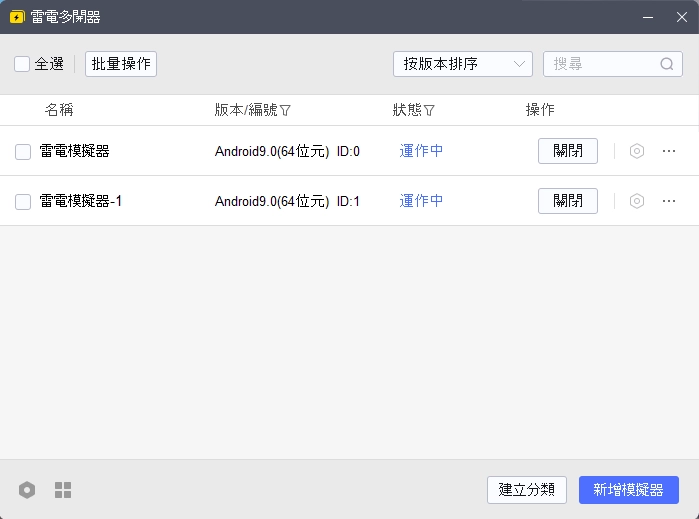Click the 雷電多開器 app logo icon
This screenshot has width=699, height=519.
tap(17, 17)
